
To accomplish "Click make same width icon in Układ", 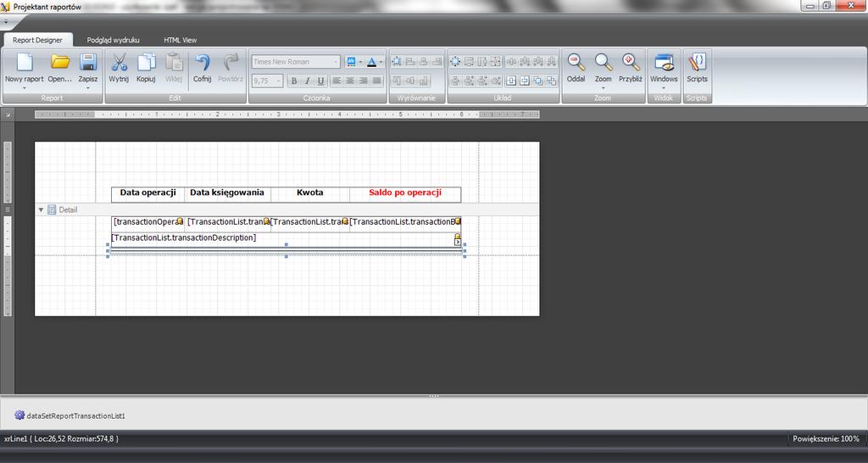I will 469,61.
